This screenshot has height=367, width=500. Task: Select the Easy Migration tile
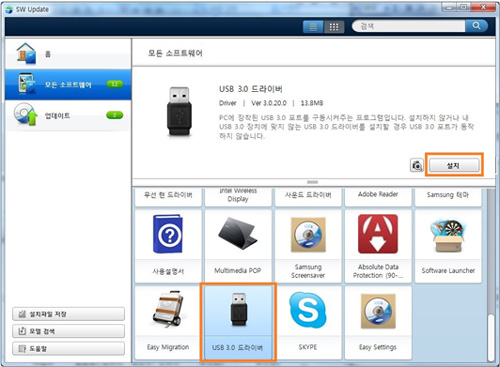click(x=168, y=323)
